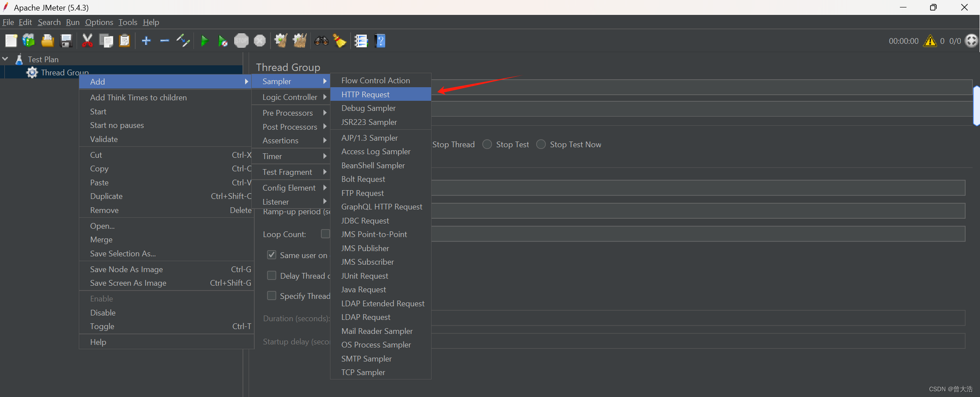Click Duplicate in context menu
This screenshot has width=980, height=397.
(x=166, y=196)
